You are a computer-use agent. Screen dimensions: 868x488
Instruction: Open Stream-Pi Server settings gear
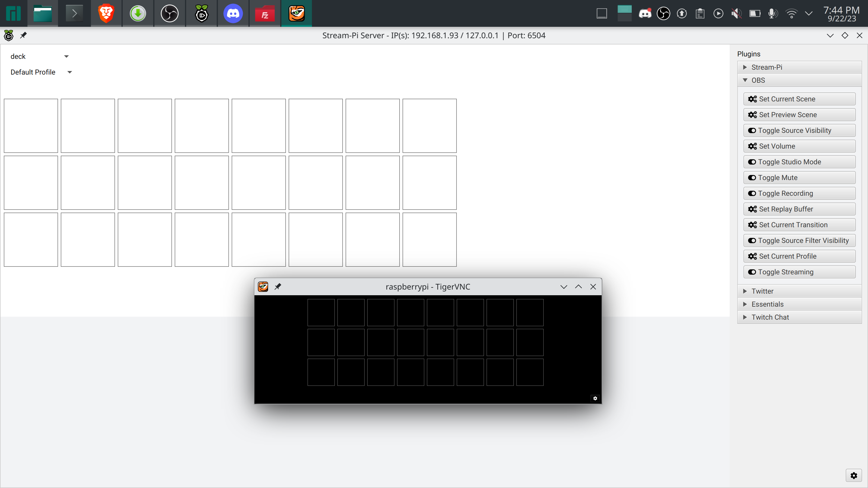point(854,476)
